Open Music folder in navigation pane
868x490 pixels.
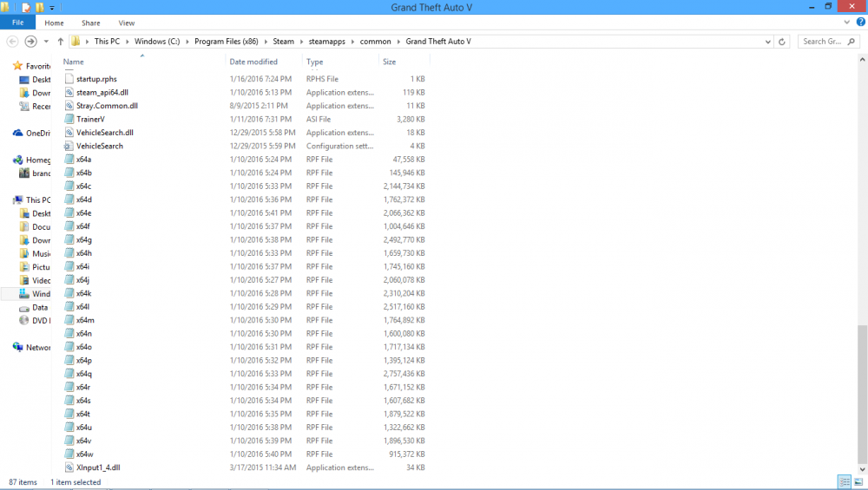click(35, 254)
